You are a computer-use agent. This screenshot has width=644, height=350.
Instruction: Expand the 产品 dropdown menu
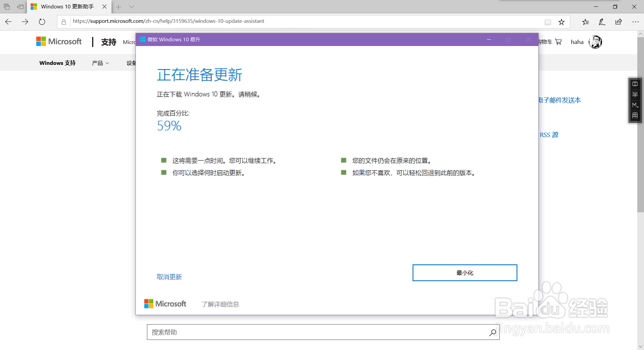[101, 63]
